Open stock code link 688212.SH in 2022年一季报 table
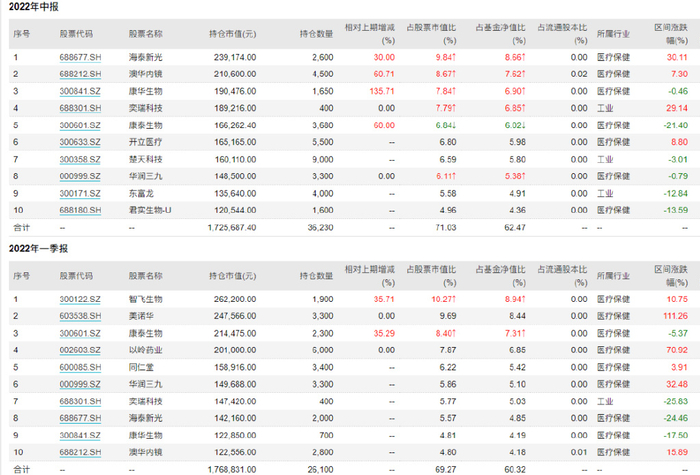This screenshot has width=700, height=475. point(80,452)
